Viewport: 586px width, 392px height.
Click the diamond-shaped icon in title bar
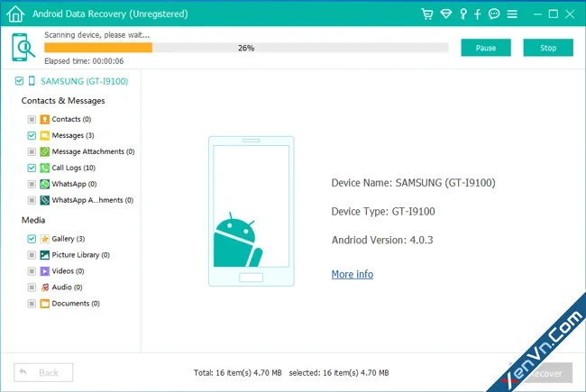(x=445, y=14)
